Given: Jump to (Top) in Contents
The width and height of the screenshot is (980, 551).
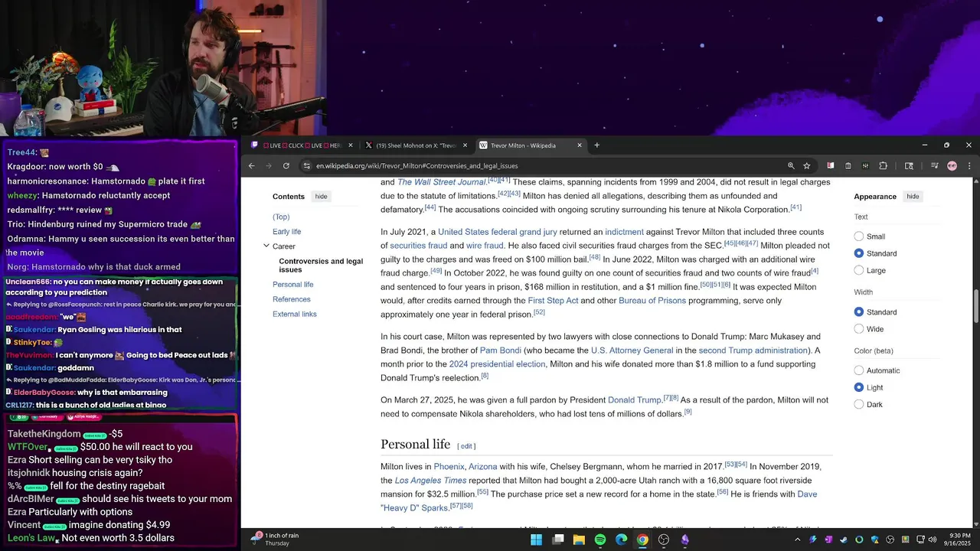Looking at the screenshot, I should pyautogui.click(x=281, y=217).
